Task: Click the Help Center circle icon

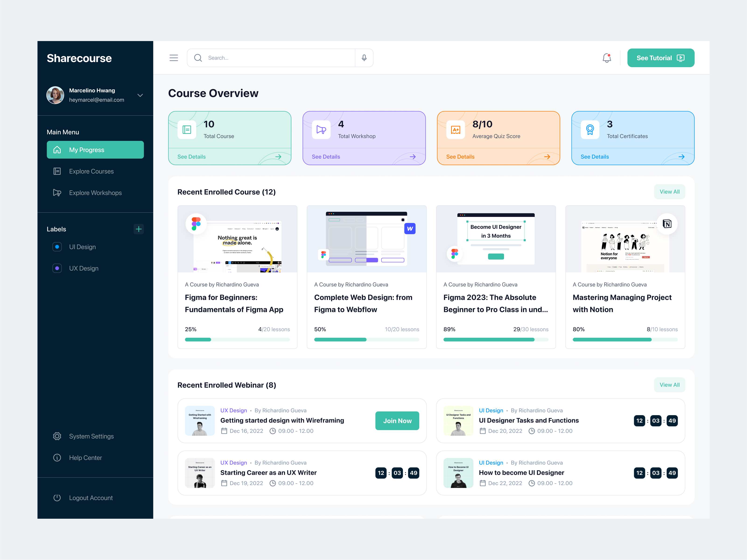Action: (x=57, y=458)
